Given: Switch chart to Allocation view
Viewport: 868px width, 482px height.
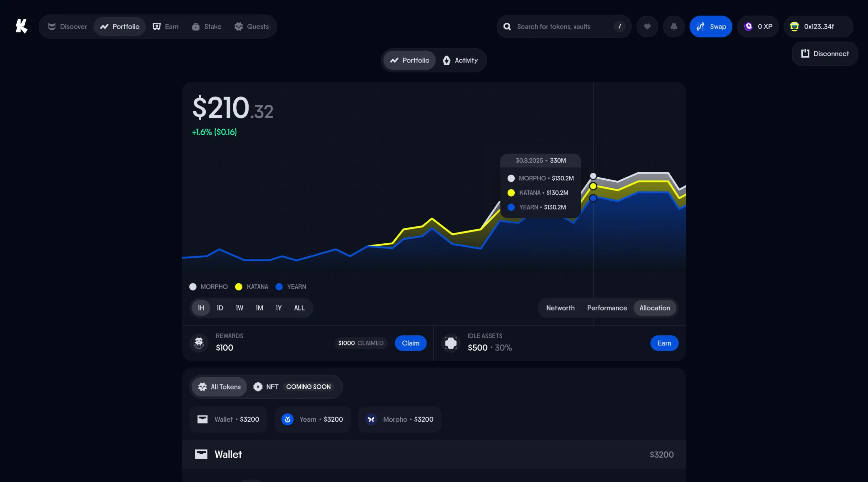Looking at the screenshot, I should coord(655,308).
